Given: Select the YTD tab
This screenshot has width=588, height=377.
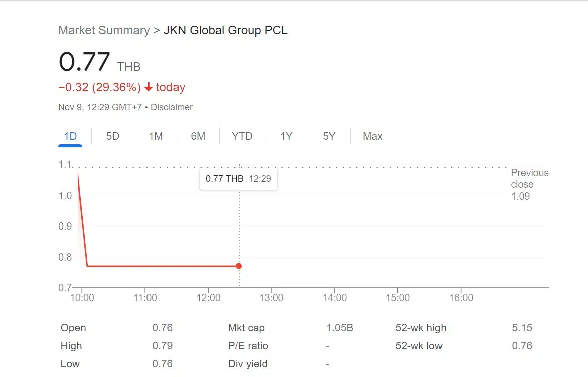Looking at the screenshot, I should (242, 136).
